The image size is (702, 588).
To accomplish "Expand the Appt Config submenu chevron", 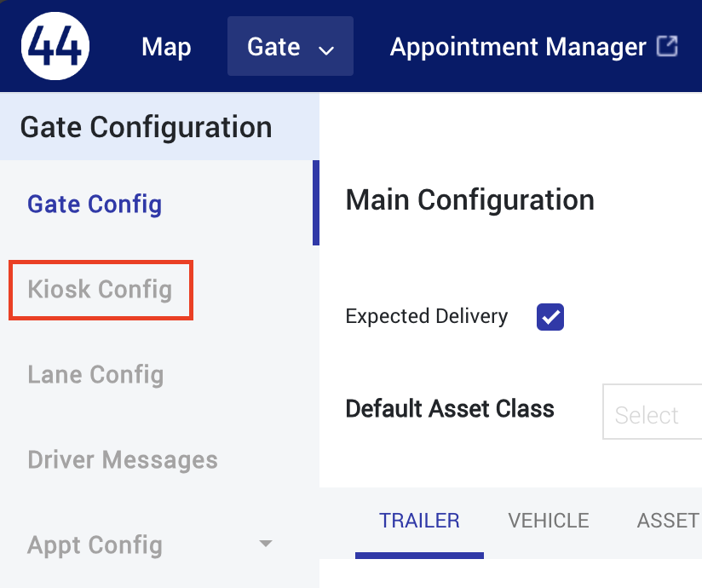I will pos(265,544).
